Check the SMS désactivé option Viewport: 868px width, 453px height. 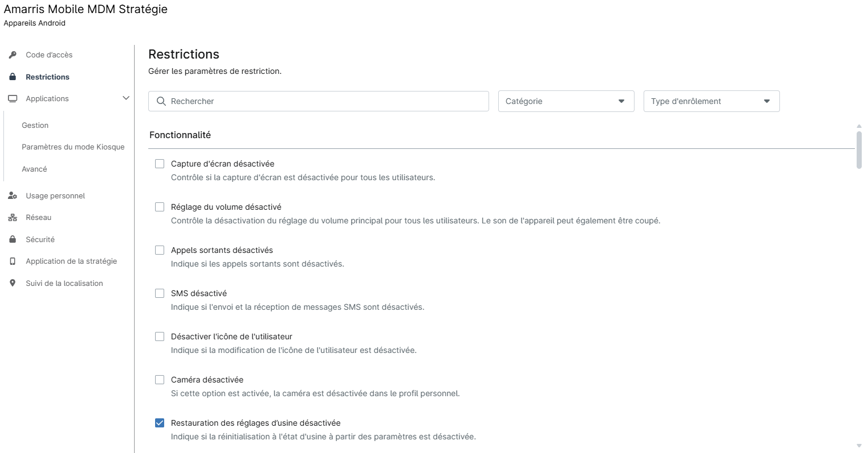pyautogui.click(x=160, y=293)
